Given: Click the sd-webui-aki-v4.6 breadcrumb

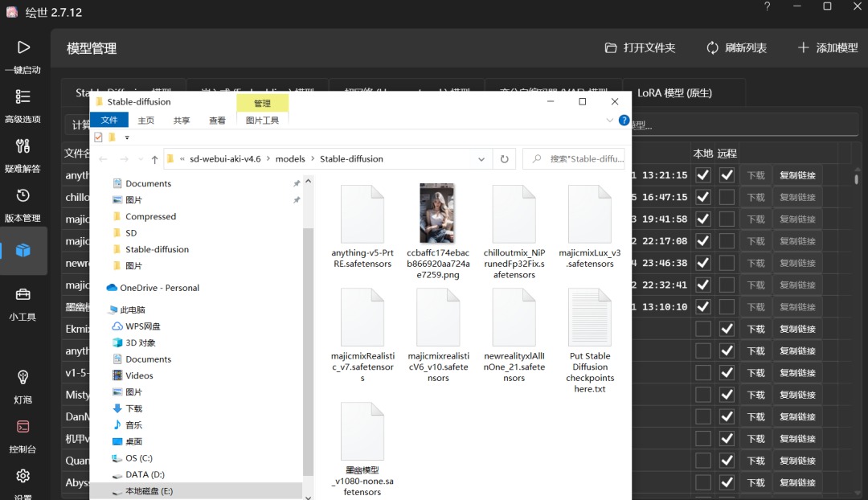Looking at the screenshot, I should pyautogui.click(x=225, y=159).
